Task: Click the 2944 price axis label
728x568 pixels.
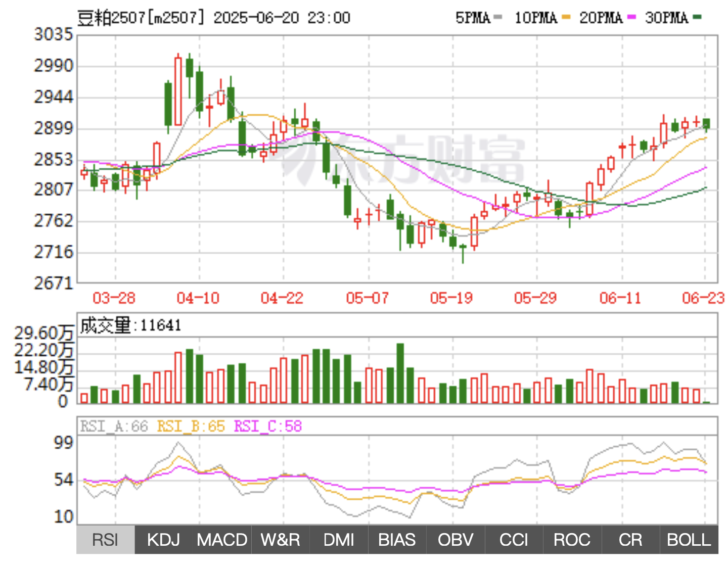Action: coord(54,97)
